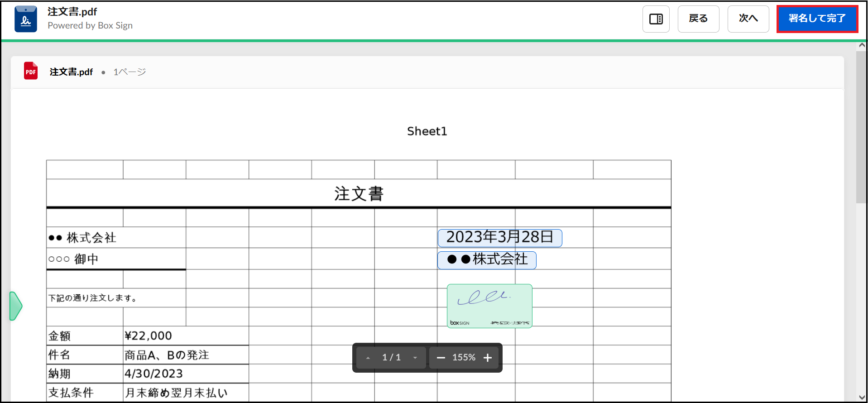The height and width of the screenshot is (403, 868).
Task: Click the red PDF file icon
Action: click(31, 71)
